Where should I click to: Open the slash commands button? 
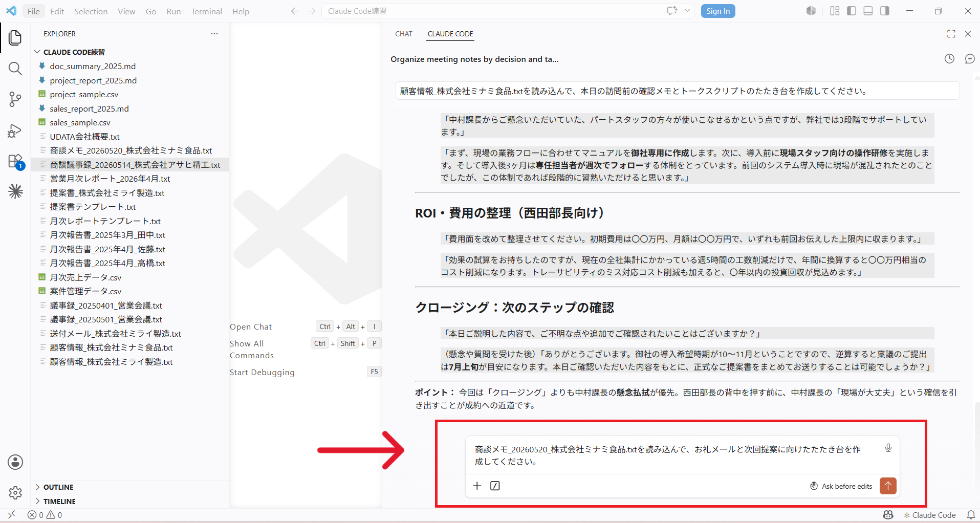pyautogui.click(x=495, y=486)
